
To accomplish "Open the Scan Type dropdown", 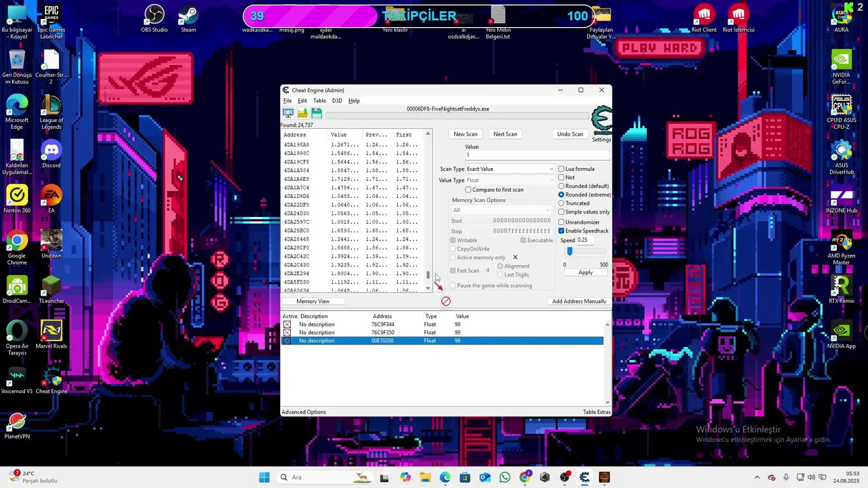I will tap(510, 169).
